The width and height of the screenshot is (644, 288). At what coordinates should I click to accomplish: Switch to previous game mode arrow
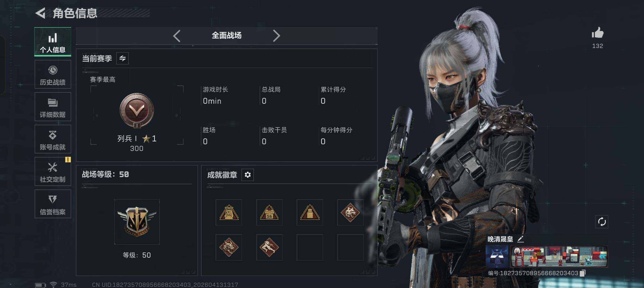click(x=177, y=36)
